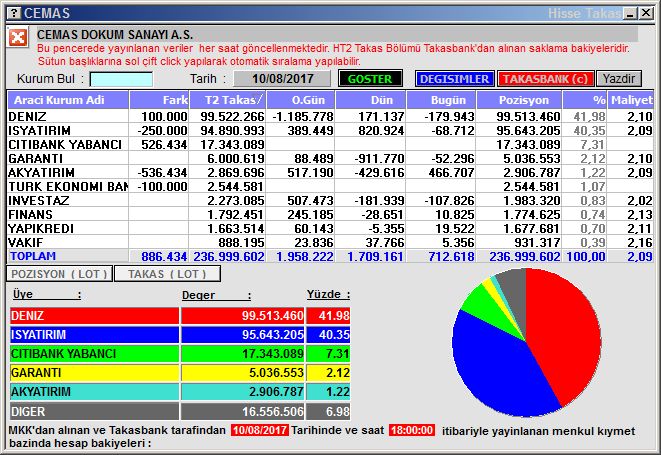Click the Fark value -250.000
661x455 pixels.
162,130
